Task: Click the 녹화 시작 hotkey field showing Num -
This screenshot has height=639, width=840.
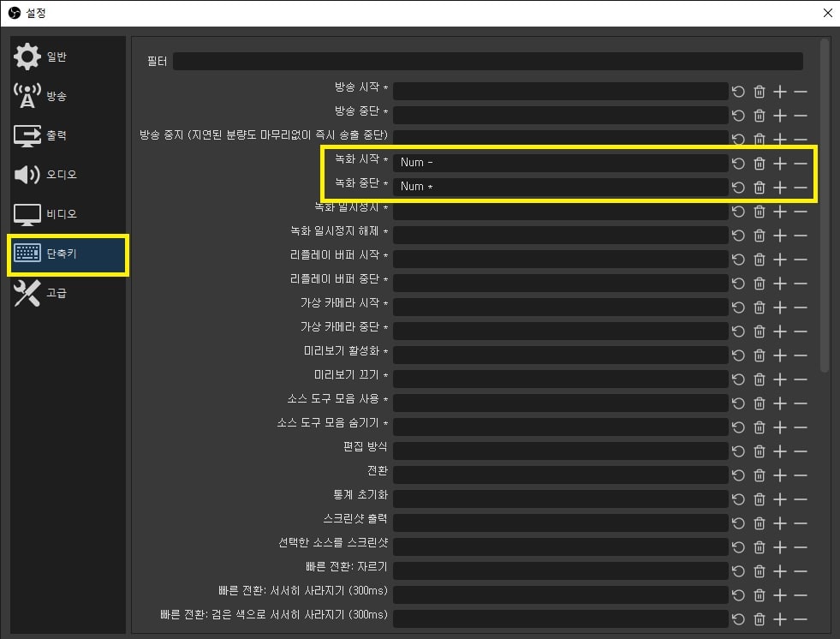Action: pos(560,163)
